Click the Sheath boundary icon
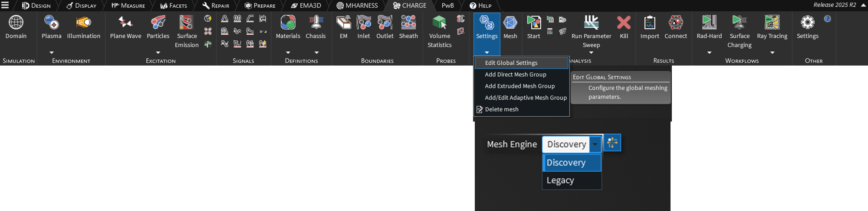The image size is (868, 211). pyautogui.click(x=408, y=23)
